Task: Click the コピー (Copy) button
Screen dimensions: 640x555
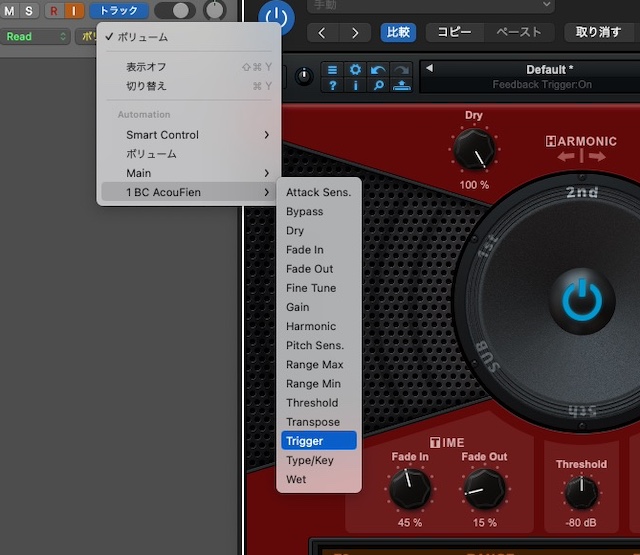Action: click(x=456, y=32)
